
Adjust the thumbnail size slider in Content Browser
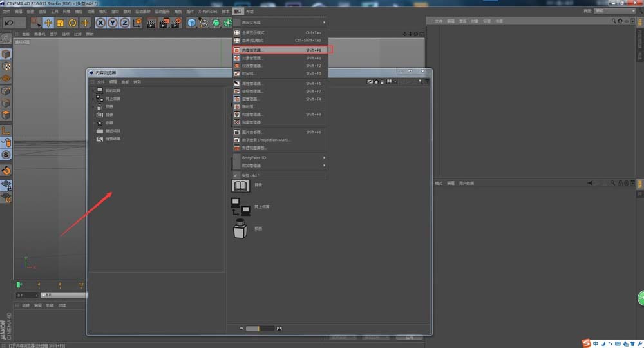[260, 328]
